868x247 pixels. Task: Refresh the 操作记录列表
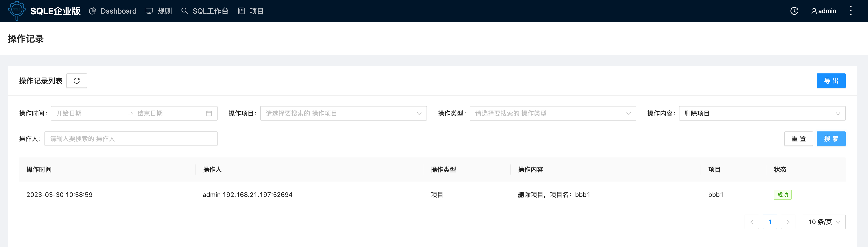tap(76, 81)
